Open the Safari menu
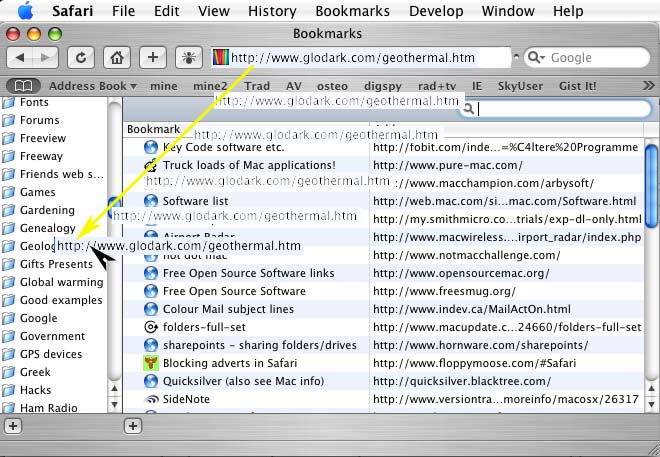Image resolution: width=660 pixels, height=457 pixels. pos(72,11)
